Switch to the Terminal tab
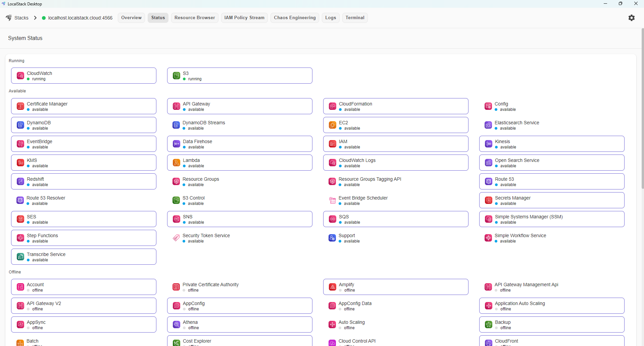The image size is (644, 346). [x=355, y=18]
